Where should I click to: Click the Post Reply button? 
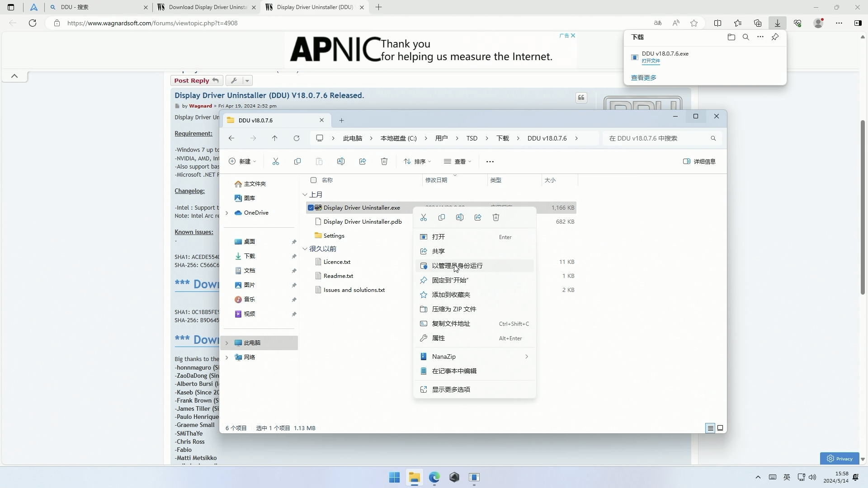[x=196, y=81]
